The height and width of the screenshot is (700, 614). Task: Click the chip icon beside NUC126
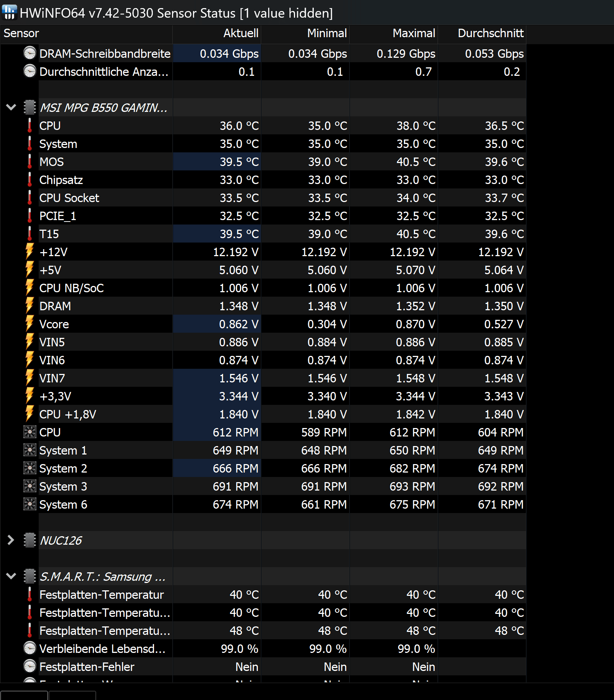pos(29,540)
